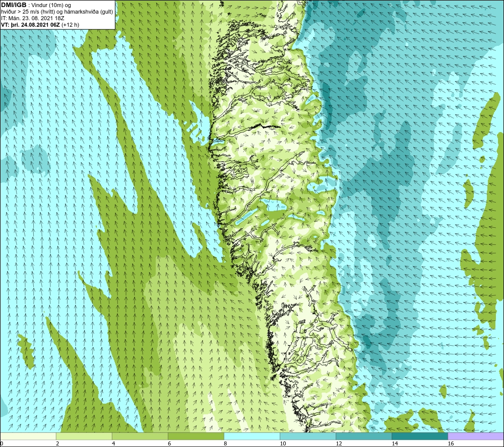Click the 8–10 m/s light cyan legend swatch

tap(251, 436)
